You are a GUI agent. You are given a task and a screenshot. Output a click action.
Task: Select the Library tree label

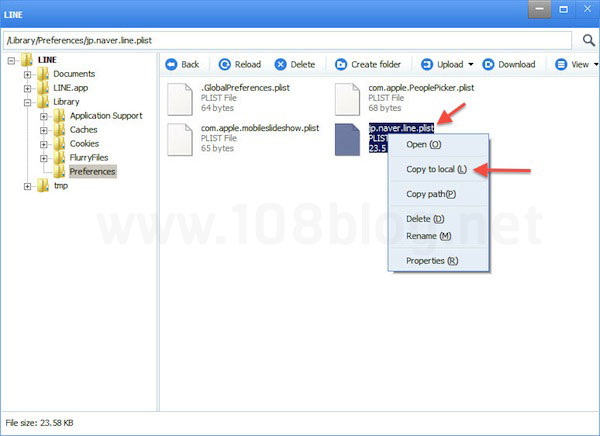pyautogui.click(x=66, y=102)
